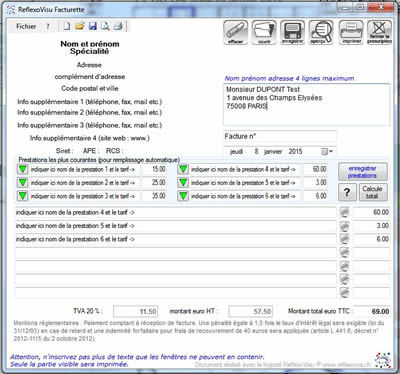Click the fermer la prescription button
The height and width of the screenshot is (374, 400).
click(379, 32)
